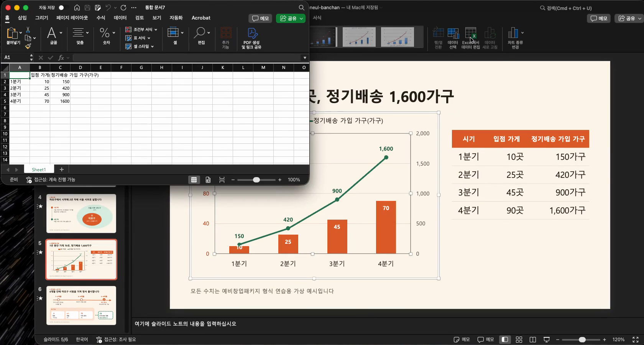
Task: Select Slide Sorter view icon in PowerPoint status bar
Action: coord(519,340)
